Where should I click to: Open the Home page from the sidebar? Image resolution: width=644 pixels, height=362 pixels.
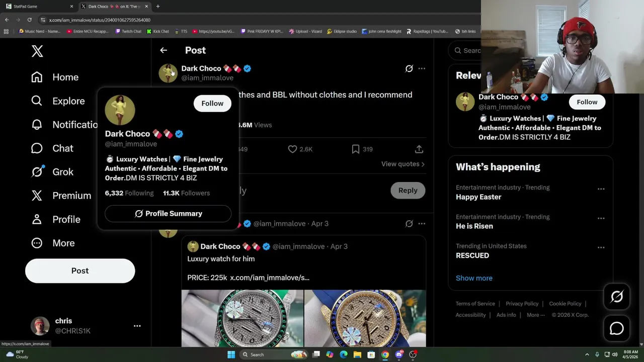[55, 77]
